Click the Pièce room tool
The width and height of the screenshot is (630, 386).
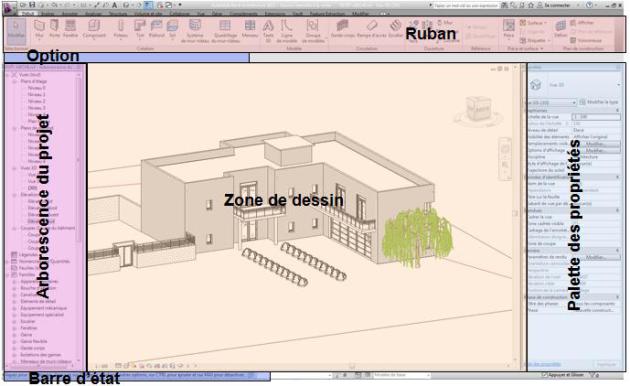509,29
